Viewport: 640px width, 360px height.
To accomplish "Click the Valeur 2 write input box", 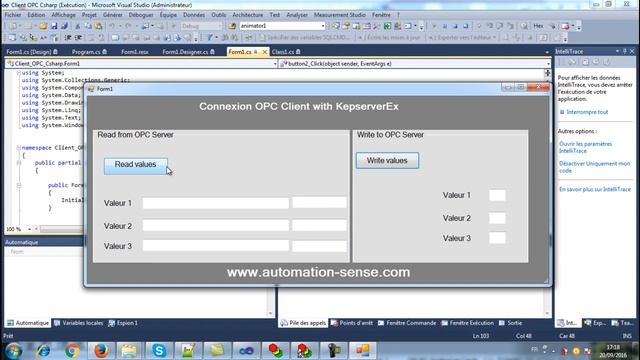I will click(x=497, y=218).
